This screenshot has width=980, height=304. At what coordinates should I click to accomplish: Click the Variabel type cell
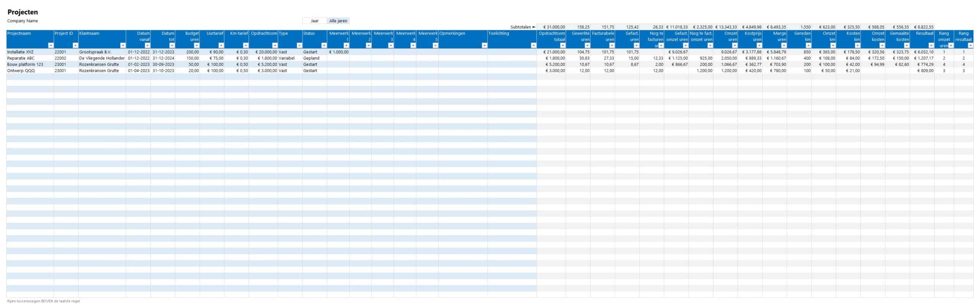click(290, 58)
